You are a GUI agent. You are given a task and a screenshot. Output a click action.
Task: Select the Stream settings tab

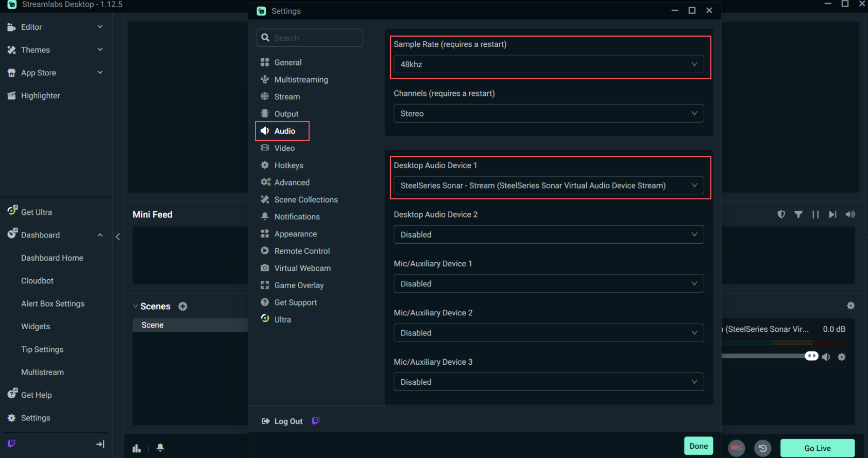click(287, 97)
